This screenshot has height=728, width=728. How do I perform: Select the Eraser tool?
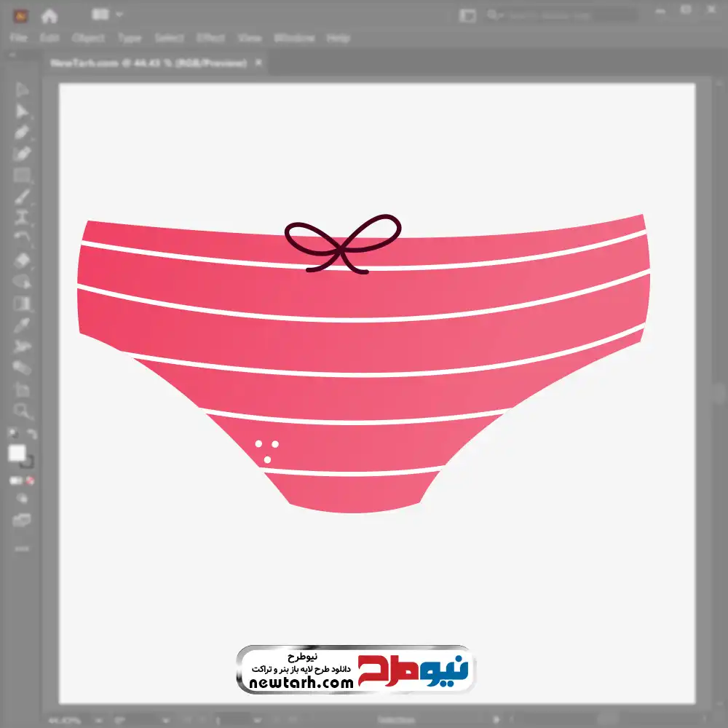[x=22, y=260]
